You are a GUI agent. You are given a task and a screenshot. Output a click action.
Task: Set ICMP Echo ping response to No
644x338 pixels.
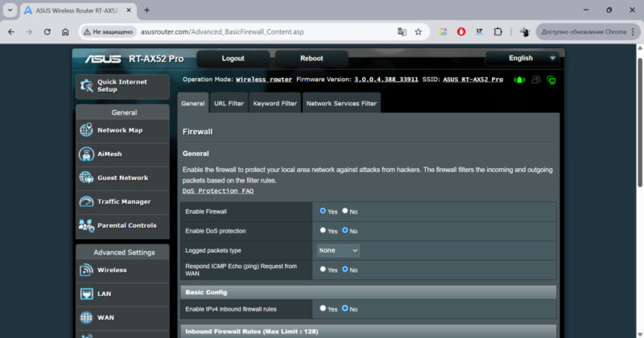pos(345,269)
